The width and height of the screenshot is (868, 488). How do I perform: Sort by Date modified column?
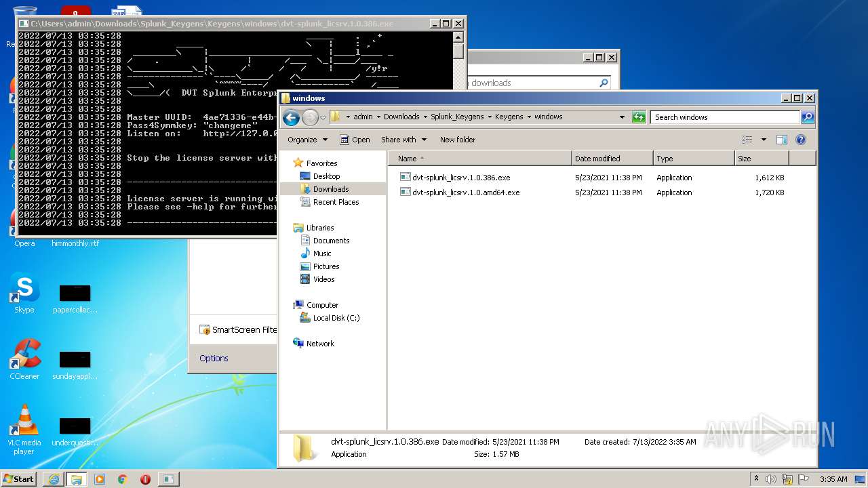pos(612,159)
